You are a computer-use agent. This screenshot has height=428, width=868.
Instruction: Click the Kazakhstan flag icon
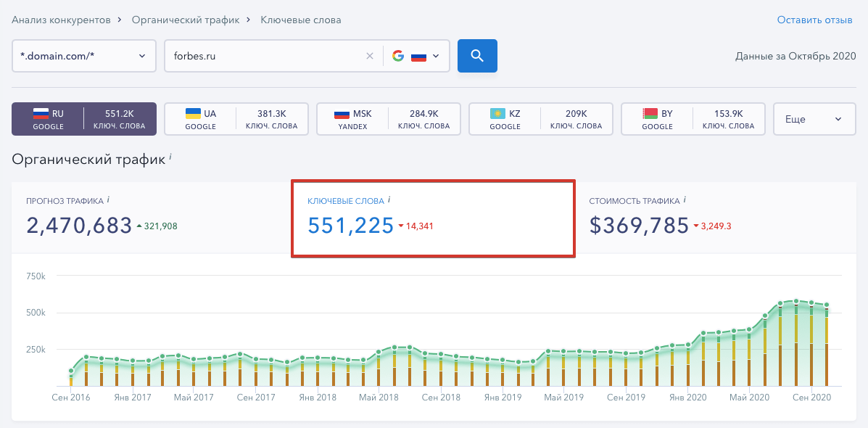point(497,114)
